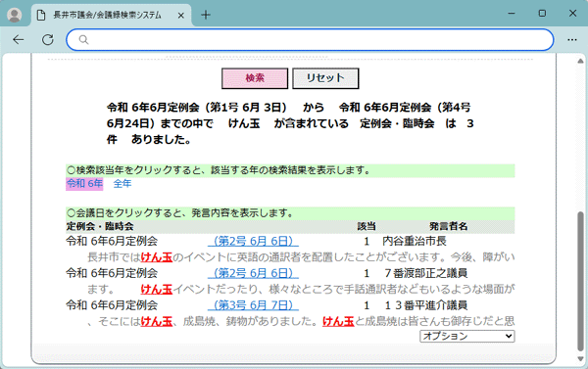Click the 該当 column header
This screenshot has width=588, height=369.
pyautogui.click(x=367, y=226)
